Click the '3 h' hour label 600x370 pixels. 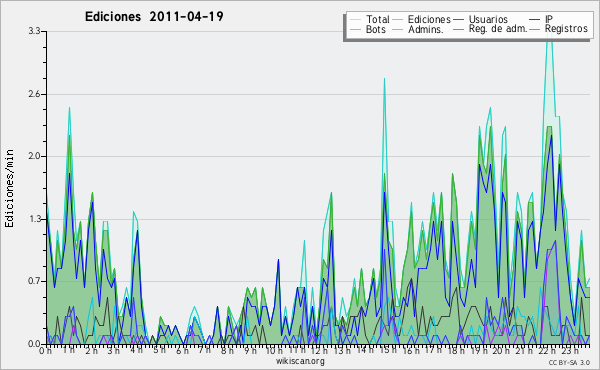113,351
